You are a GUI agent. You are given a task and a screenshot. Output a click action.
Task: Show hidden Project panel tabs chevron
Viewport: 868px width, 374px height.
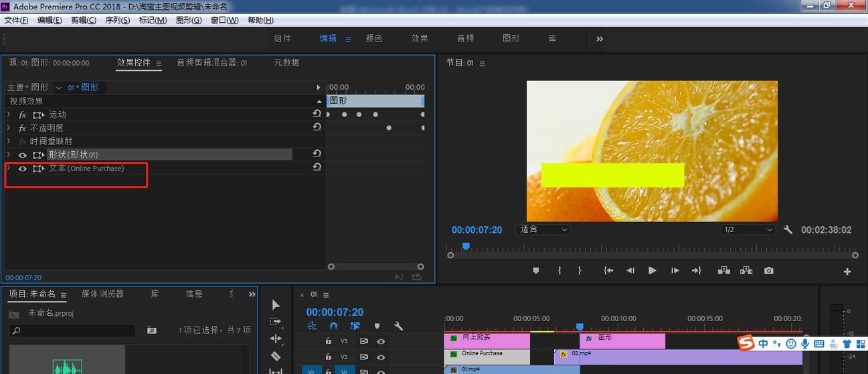(x=252, y=294)
